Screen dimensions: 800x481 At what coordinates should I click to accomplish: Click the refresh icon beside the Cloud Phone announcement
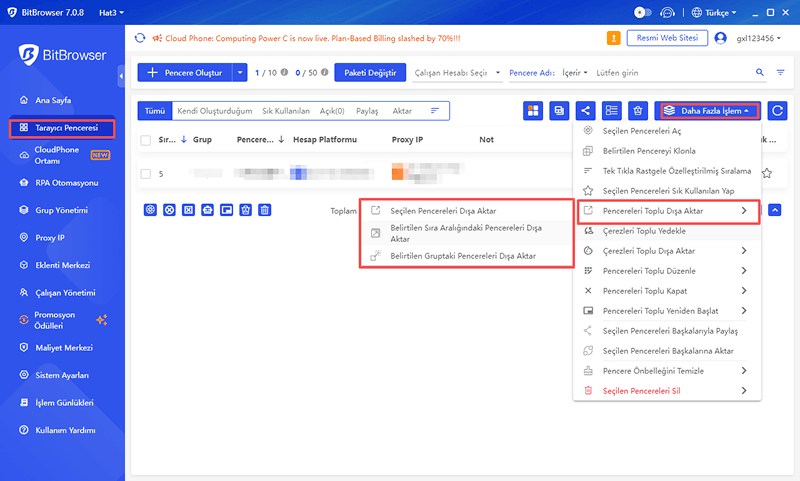[141, 38]
